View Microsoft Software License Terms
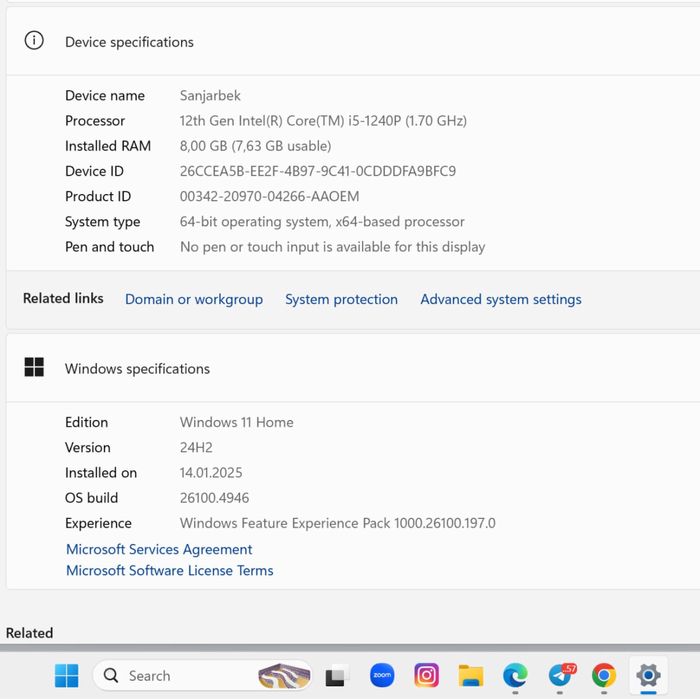Screen dimensions: 700x699 point(169,570)
